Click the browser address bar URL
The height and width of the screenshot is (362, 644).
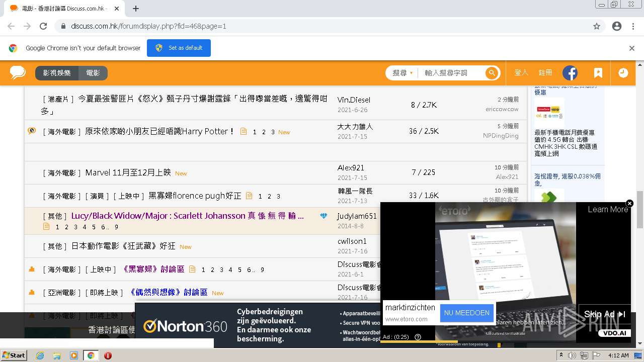[148, 26]
